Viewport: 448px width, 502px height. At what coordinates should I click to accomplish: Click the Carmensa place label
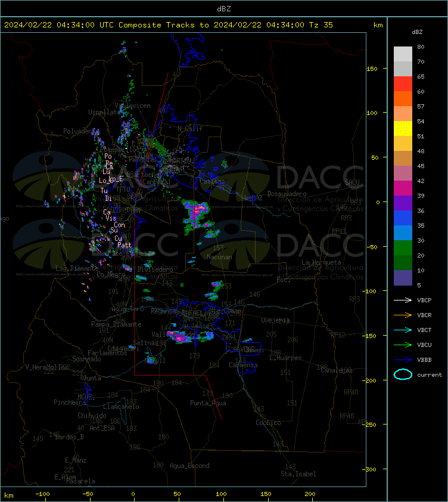point(243,365)
